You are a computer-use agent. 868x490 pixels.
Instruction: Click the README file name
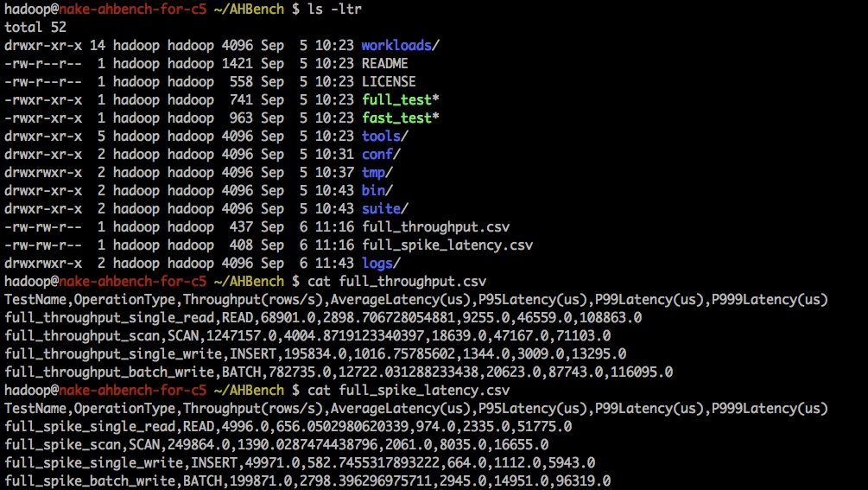384,63
